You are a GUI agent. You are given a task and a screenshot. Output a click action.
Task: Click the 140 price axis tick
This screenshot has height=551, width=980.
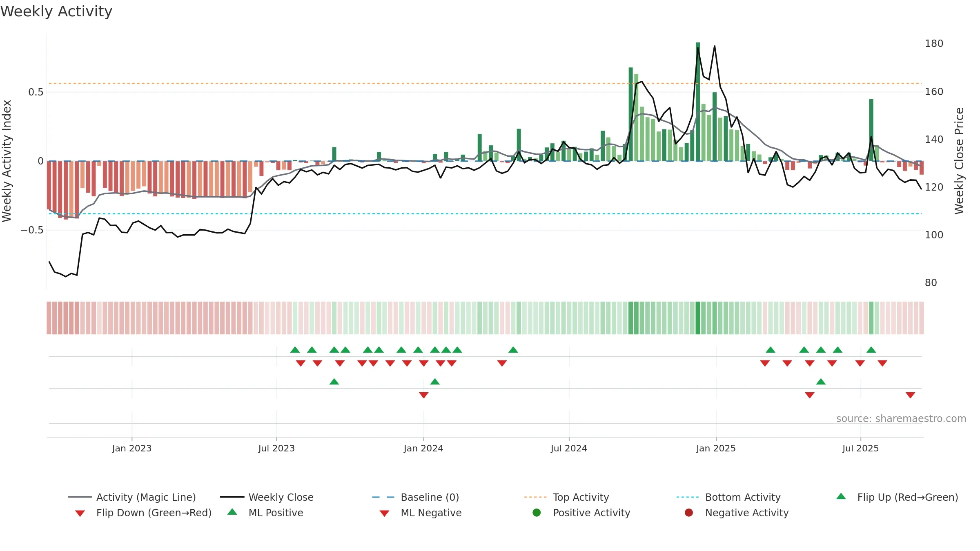tap(934, 139)
